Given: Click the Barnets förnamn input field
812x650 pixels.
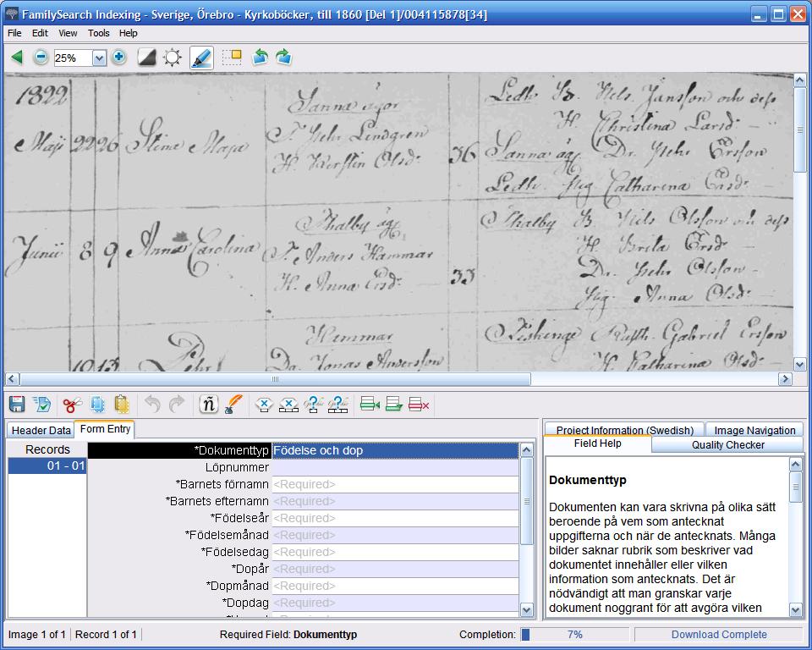Looking at the screenshot, I should coord(394,484).
